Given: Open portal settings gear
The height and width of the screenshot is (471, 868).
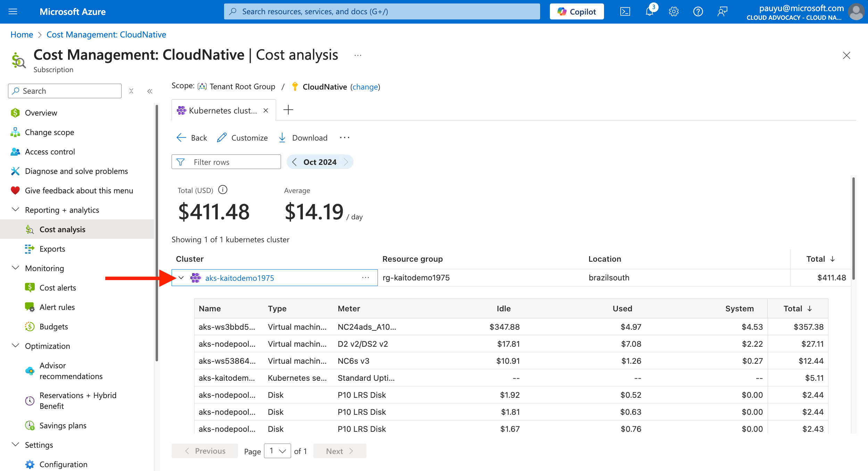Looking at the screenshot, I should pyautogui.click(x=673, y=11).
